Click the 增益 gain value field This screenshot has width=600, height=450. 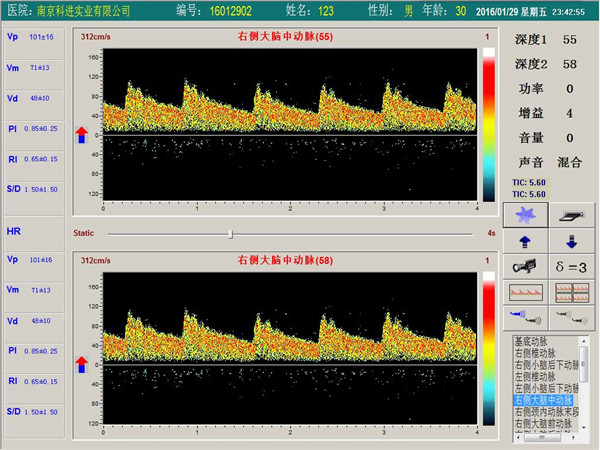pyautogui.click(x=569, y=113)
